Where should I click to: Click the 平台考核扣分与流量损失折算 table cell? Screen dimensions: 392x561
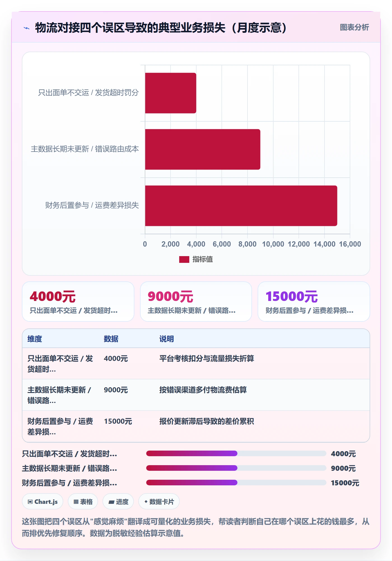(207, 358)
